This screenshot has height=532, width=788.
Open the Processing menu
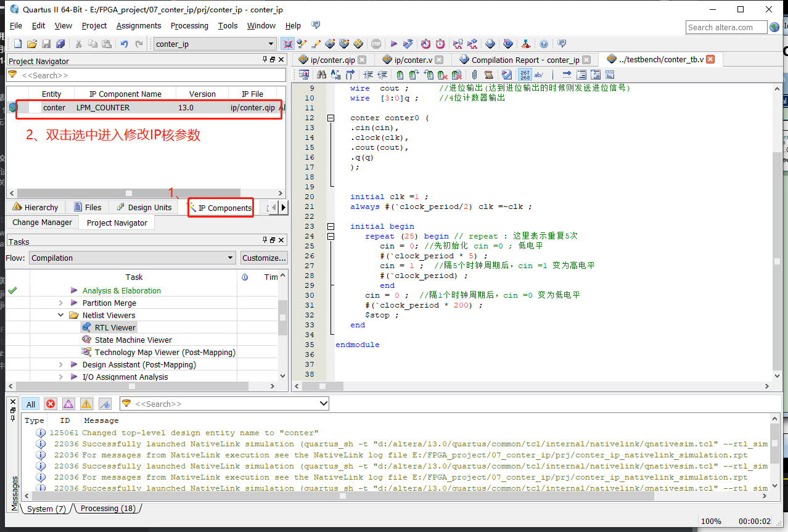[189, 25]
